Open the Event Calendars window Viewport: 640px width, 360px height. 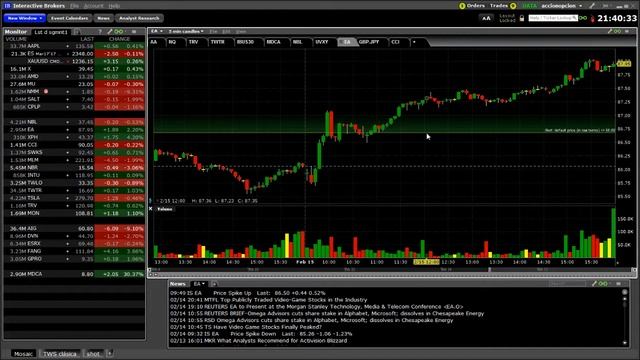coord(69,18)
